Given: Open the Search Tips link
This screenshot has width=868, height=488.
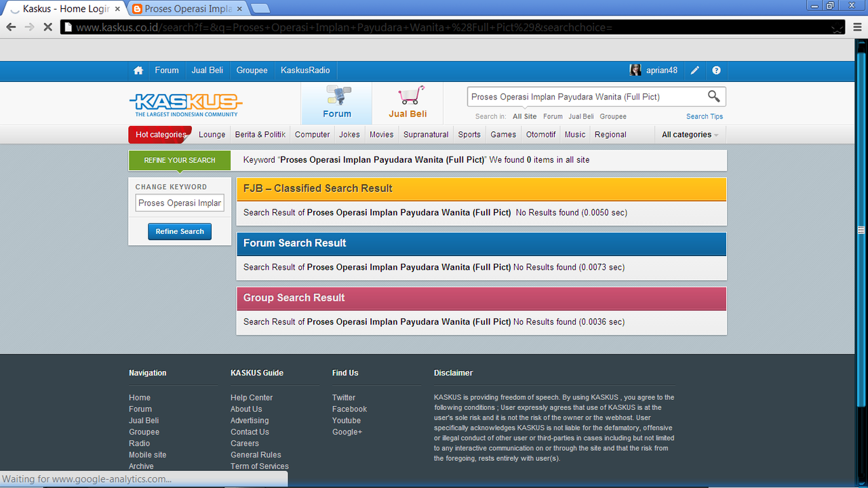Looking at the screenshot, I should click(x=705, y=117).
